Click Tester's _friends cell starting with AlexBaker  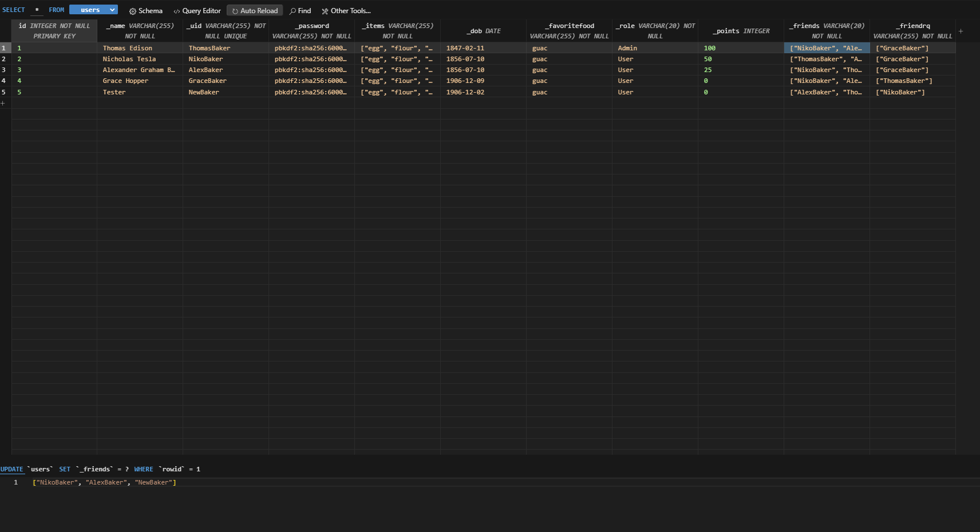pos(827,92)
